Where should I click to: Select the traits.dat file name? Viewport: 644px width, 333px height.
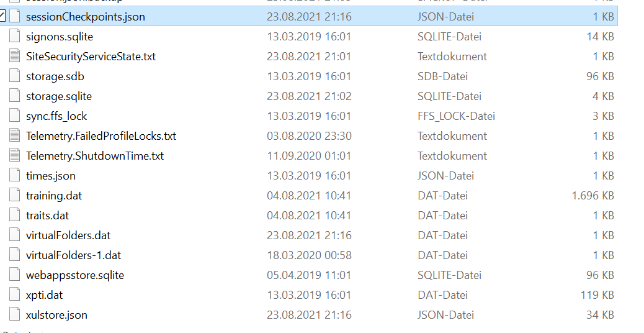[48, 216]
